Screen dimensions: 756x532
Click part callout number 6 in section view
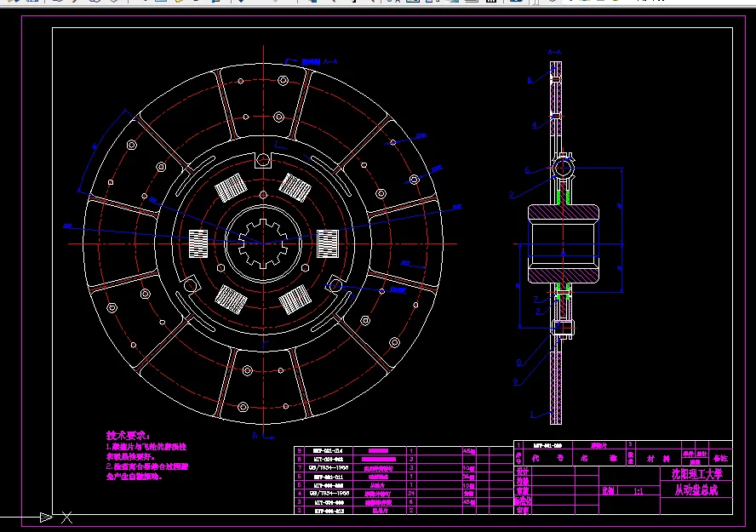(527, 170)
